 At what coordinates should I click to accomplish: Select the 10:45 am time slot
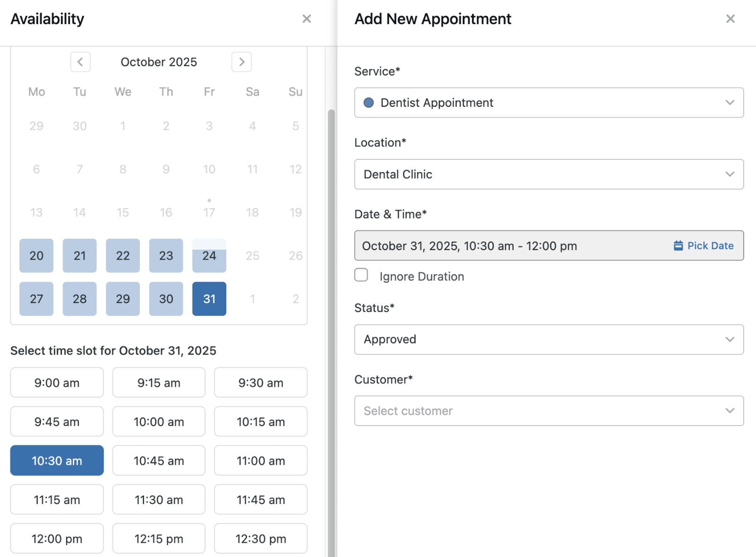click(x=159, y=461)
